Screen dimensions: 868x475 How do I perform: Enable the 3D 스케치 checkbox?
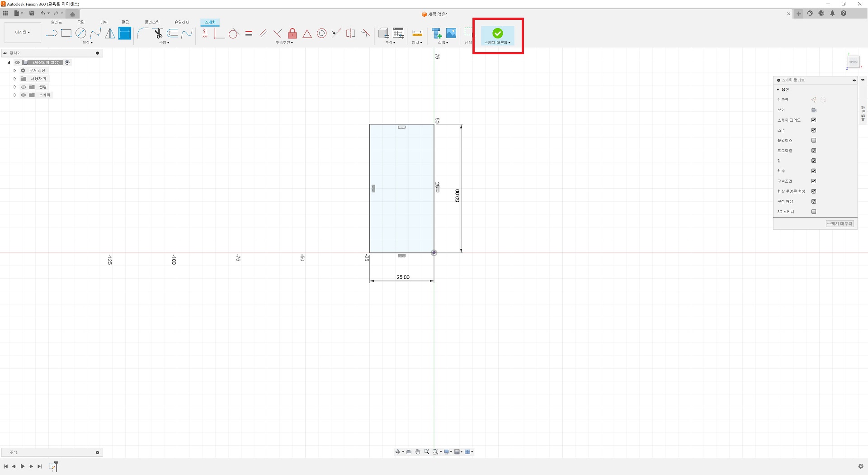pyautogui.click(x=814, y=212)
